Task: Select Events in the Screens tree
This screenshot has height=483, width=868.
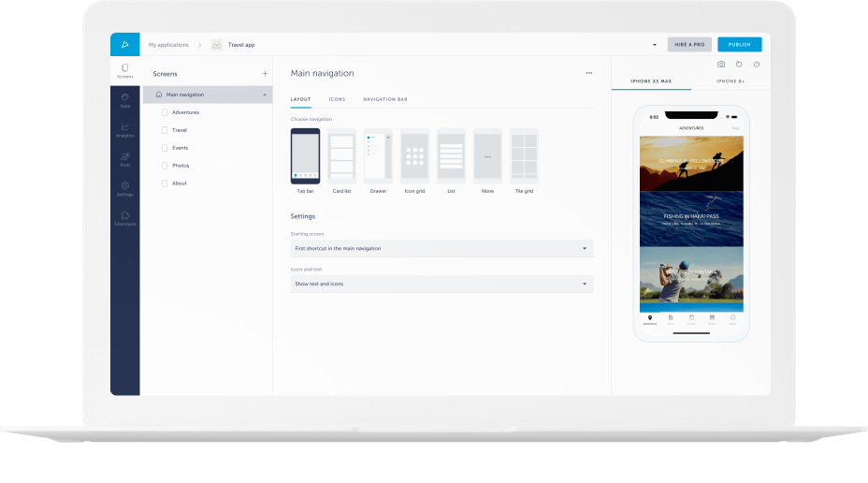Action: (x=180, y=148)
